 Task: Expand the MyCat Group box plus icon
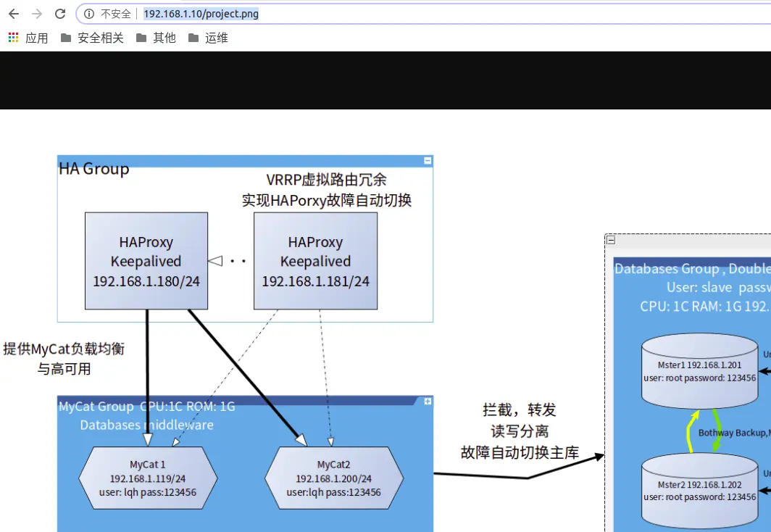[x=428, y=402]
